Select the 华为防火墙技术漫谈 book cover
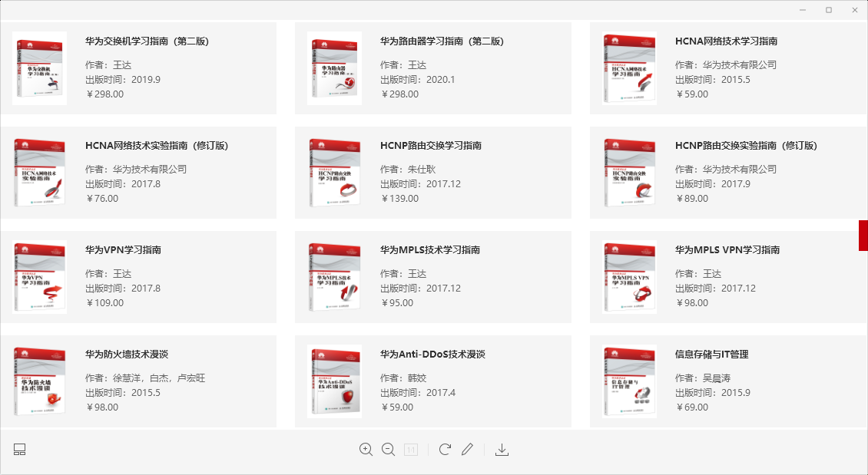The width and height of the screenshot is (868, 475). 39,381
